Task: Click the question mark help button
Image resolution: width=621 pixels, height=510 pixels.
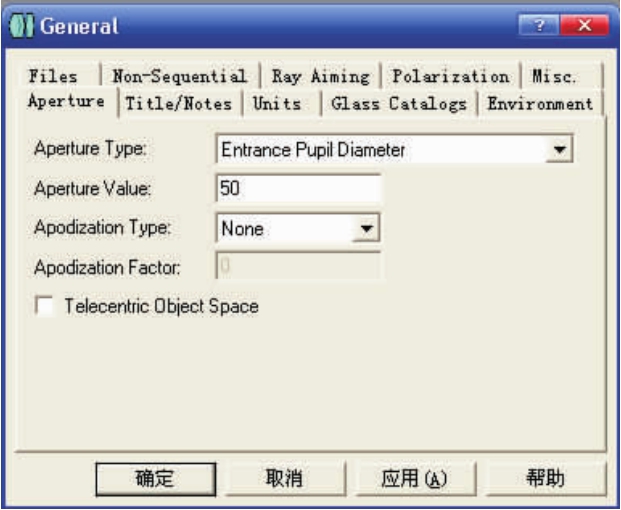Action: click(539, 25)
